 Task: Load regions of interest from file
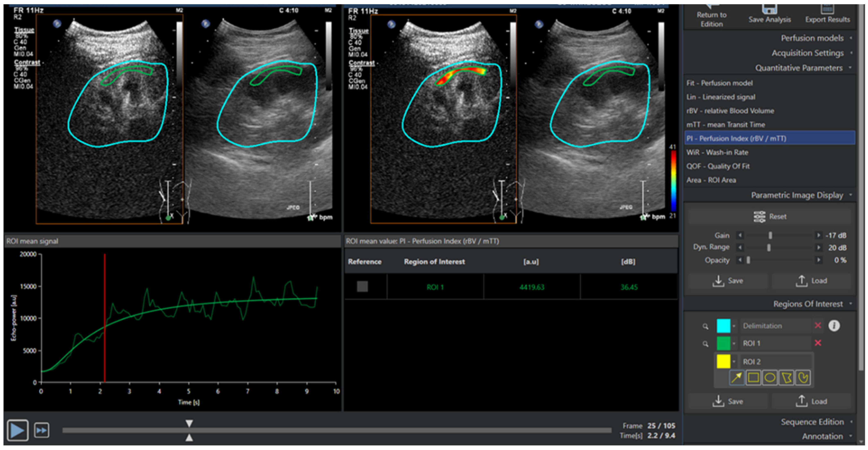click(811, 401)
